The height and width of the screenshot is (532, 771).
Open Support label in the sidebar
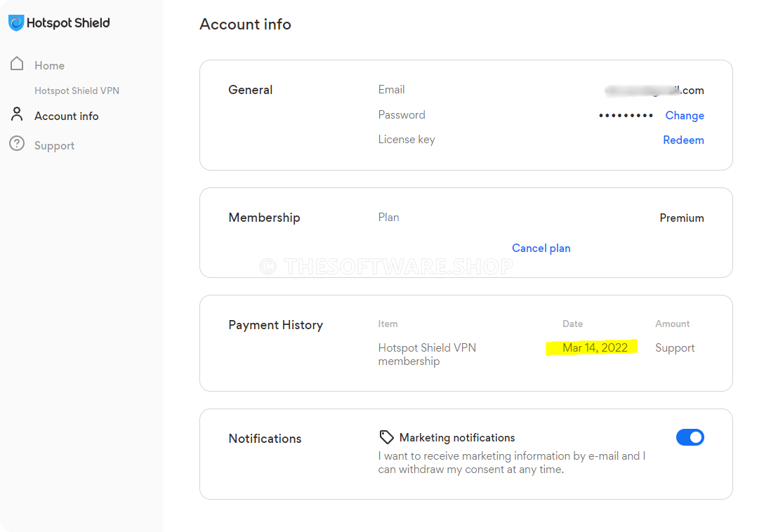pos(54,146)
